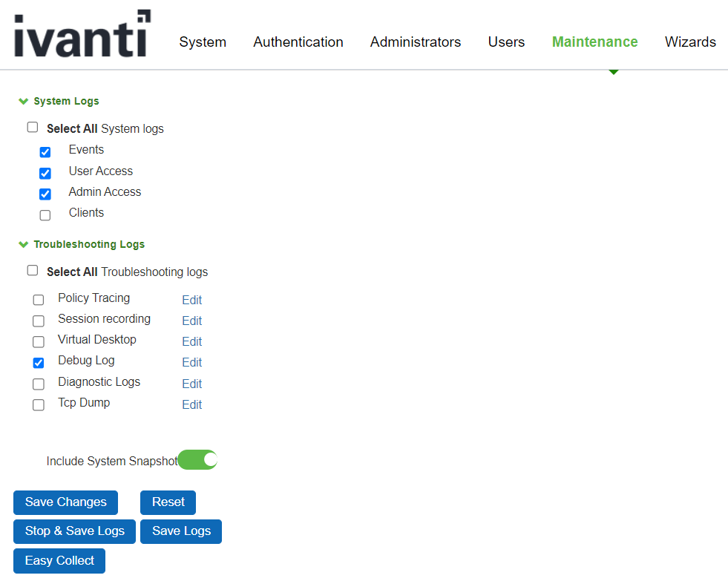Collapse the Troubleshooting Logs section
Image resolution: width=728 pixels, height=581 pixels.
(24, 244)
